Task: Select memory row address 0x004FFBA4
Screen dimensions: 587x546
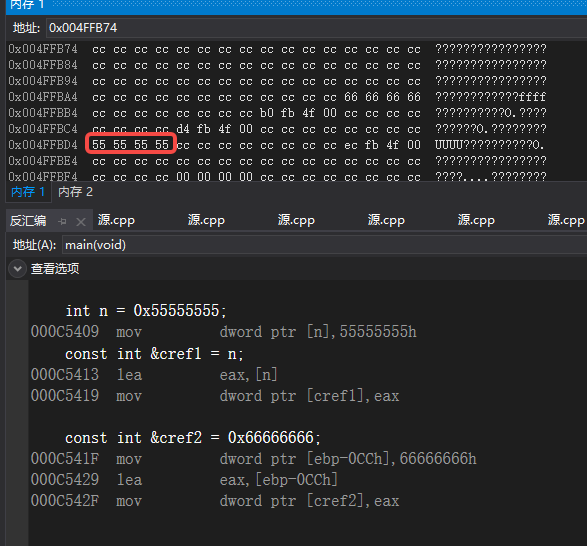Action: point(43,97)
